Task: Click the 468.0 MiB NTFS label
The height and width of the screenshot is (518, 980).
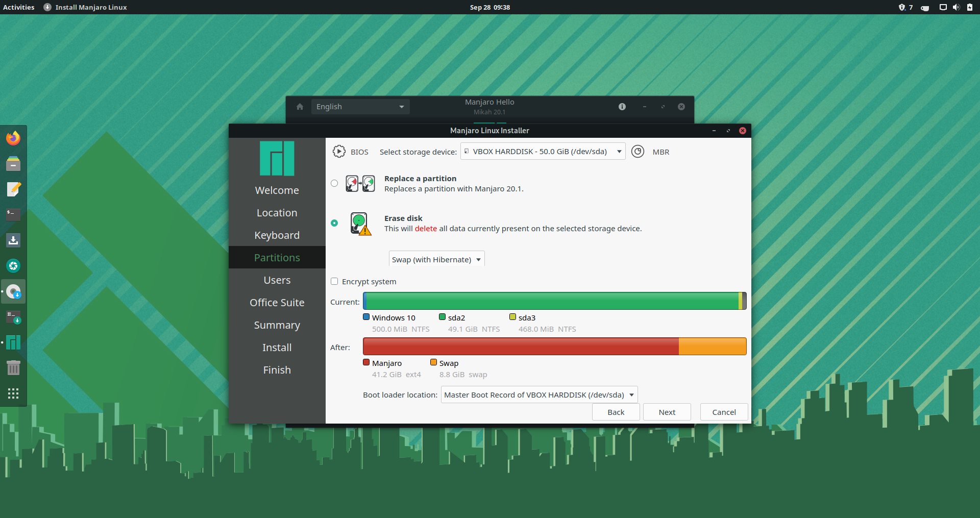Action: pyautogui.click(x=547, y=329)
